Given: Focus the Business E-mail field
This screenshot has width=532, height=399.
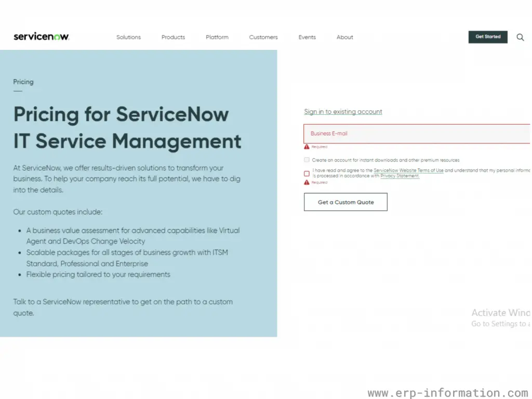Looking at the screenshot, I should 417,134.
